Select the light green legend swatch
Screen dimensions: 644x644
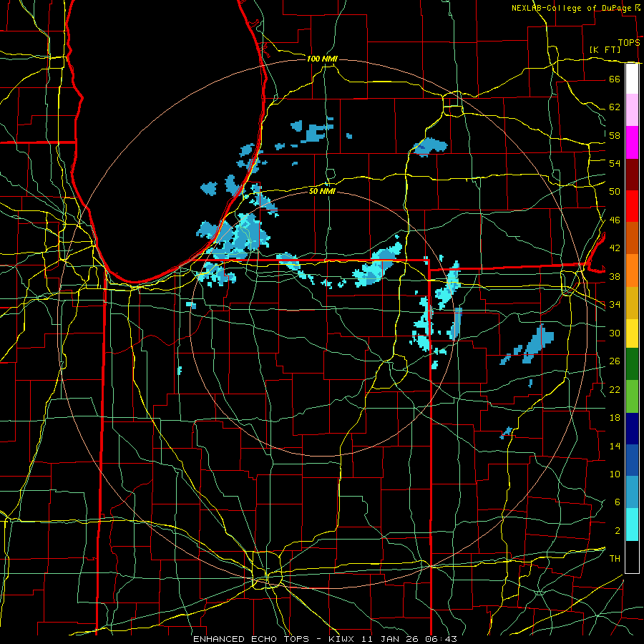632,396
